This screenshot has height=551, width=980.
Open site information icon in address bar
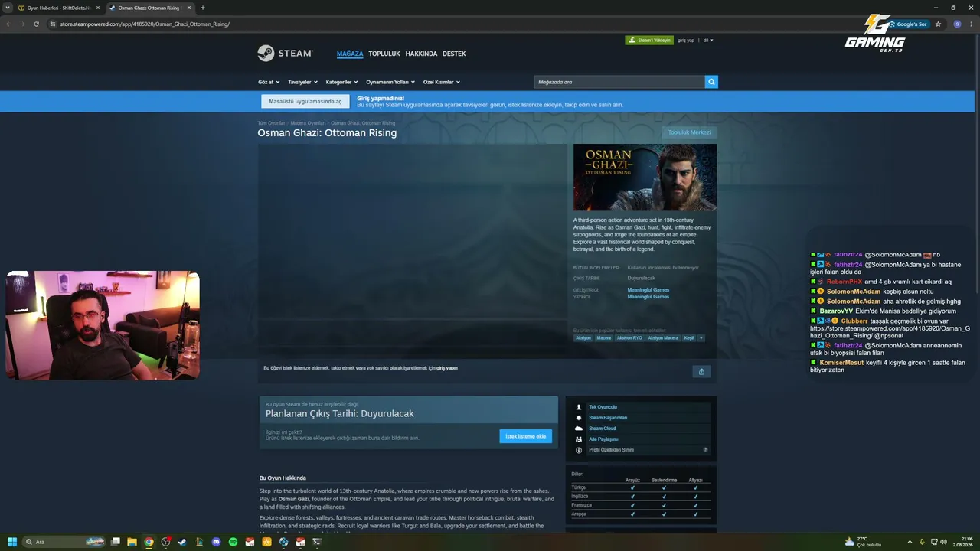[53, 24]
